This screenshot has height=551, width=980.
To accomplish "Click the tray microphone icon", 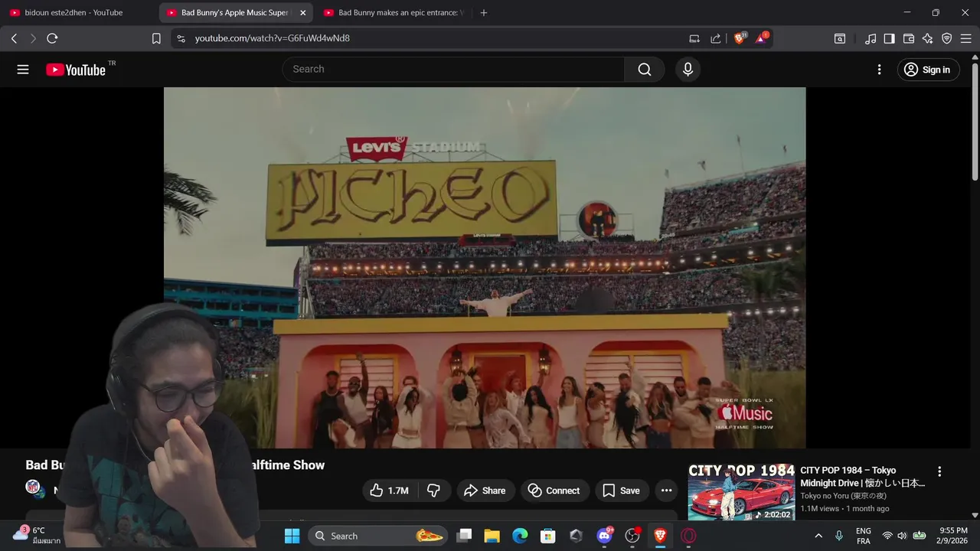I will coord(839,536).
